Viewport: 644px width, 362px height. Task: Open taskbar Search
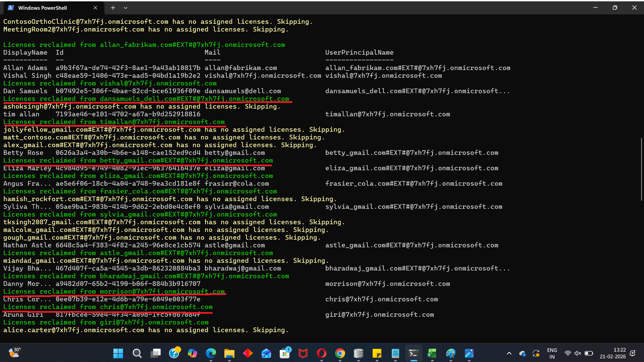(x=137, y=353)
